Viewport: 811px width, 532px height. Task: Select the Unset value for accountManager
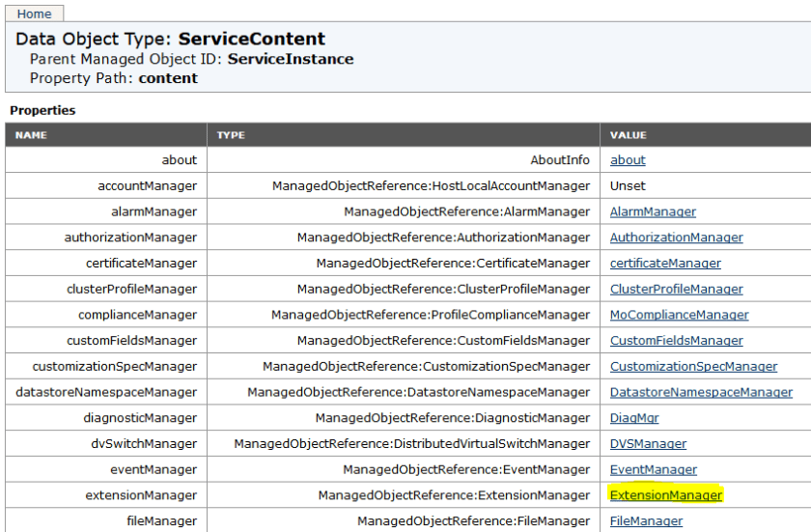(x=628, y=185)
